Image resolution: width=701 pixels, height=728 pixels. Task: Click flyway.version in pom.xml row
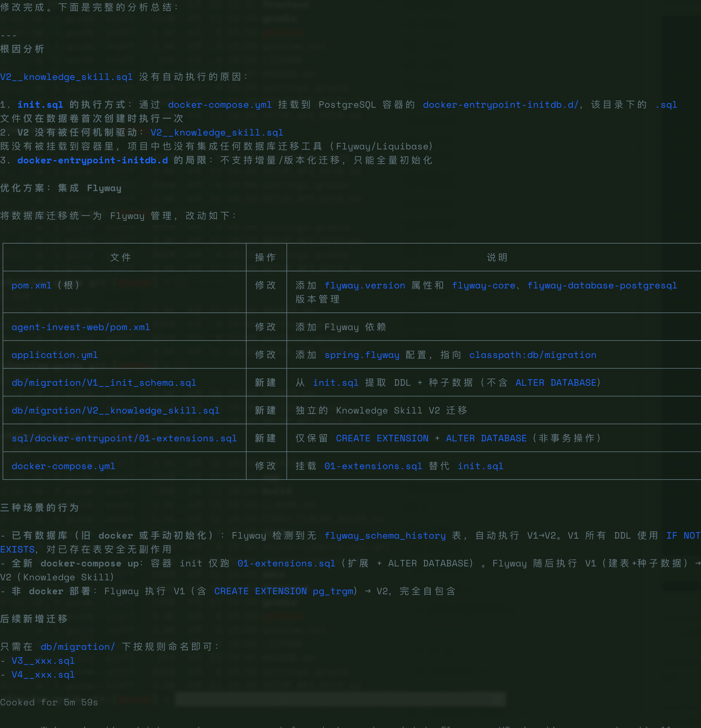click(x=365, y=285)
